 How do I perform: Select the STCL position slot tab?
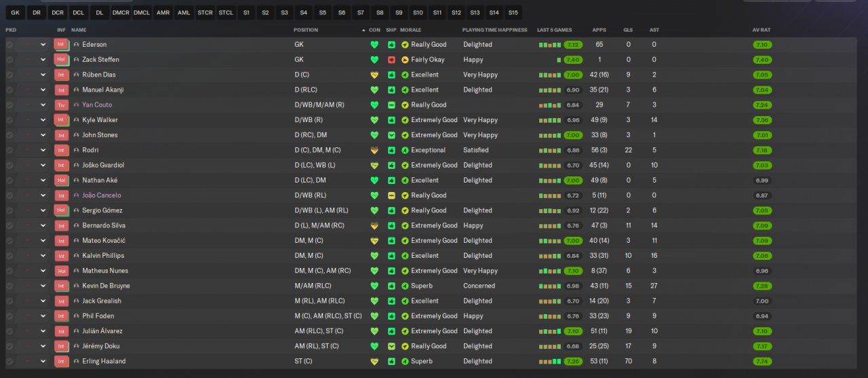tap(226, 12)
